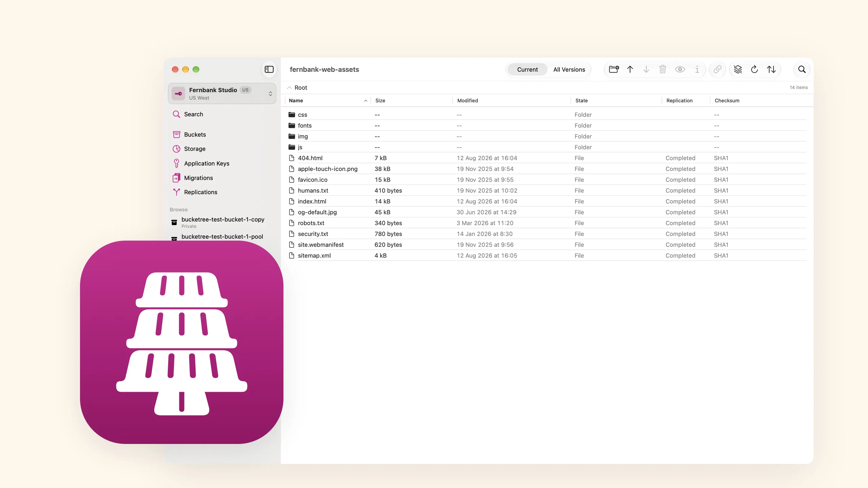Screen dimensions: 868x488
Task: Open the transfers up-down arrows icon
Action: 771,69
